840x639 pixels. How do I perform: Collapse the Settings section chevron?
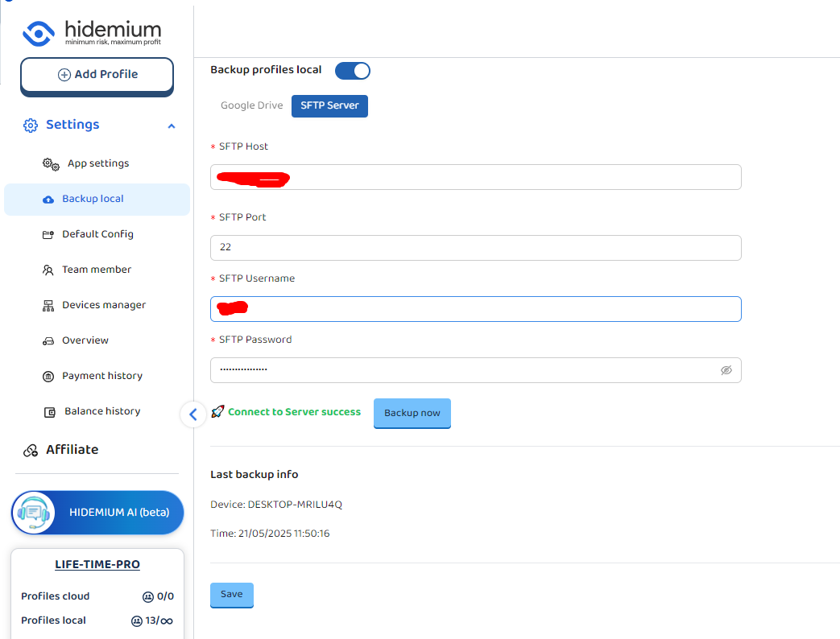(171, 126)
